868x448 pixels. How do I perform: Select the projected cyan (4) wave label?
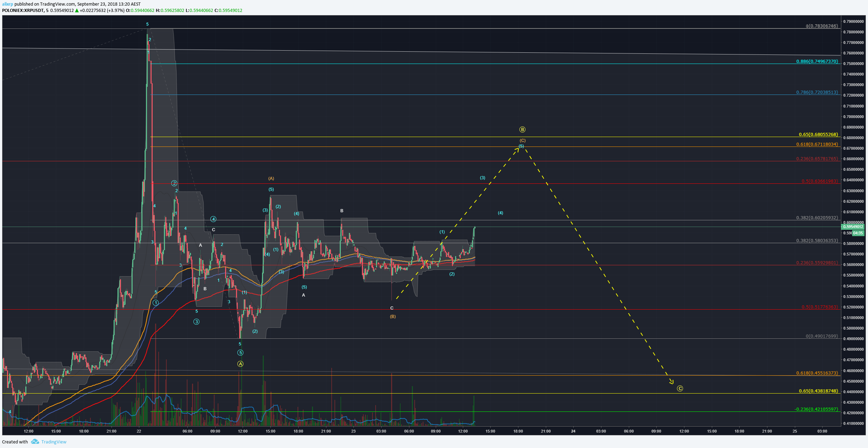500,213
